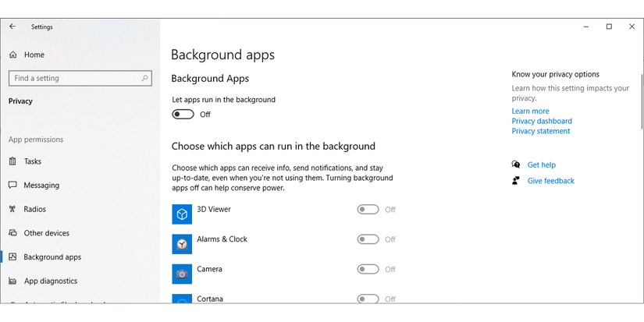The height and width of the screenshot is (322, 644).
Task: Click the Radios antenna icon
Action: [x=12, y=209]
